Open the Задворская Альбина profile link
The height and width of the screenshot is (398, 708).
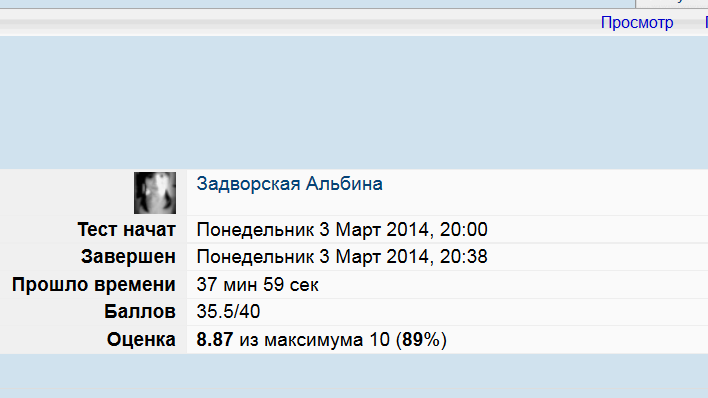pyautogui.click(x=289, y=184)
